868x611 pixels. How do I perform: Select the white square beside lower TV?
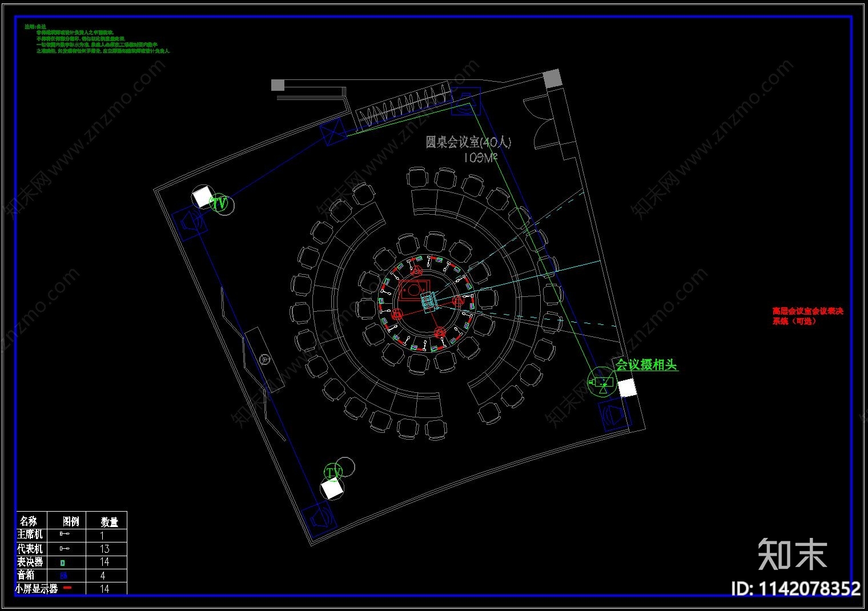tap(332, 489)
